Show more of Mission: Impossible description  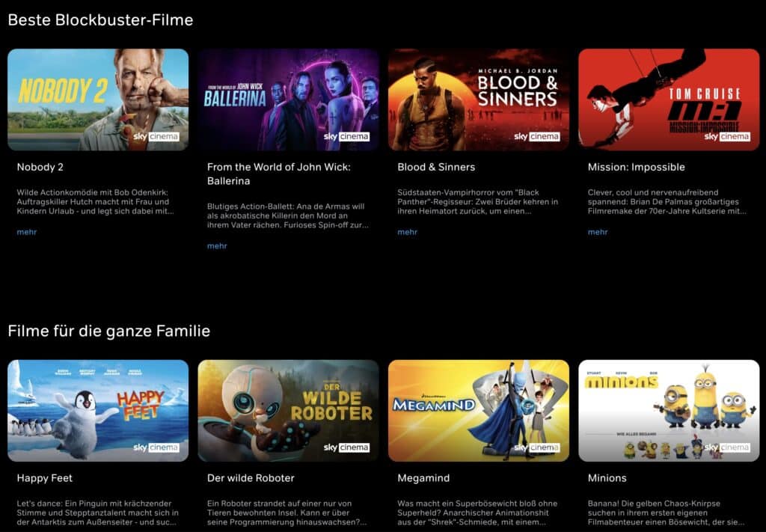pyautogui.click(x=598, y=232)
